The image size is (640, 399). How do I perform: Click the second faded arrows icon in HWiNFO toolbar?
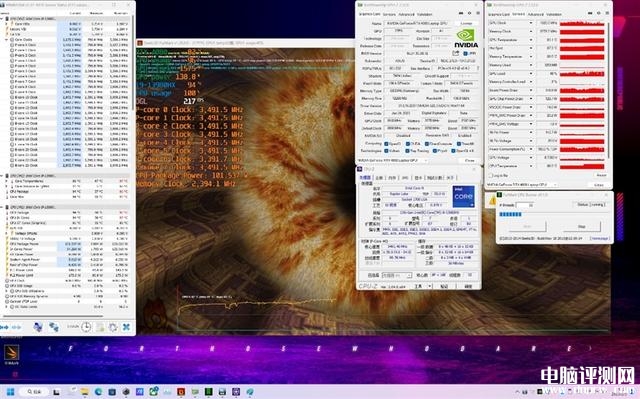tap(17, 327)
